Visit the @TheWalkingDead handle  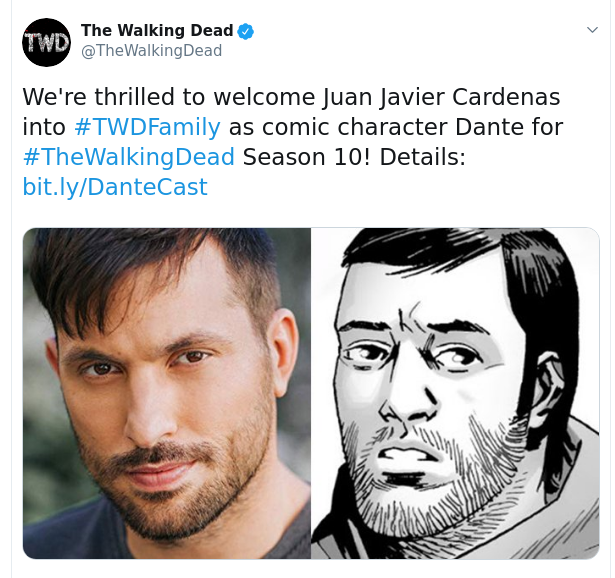click(151, 51)
